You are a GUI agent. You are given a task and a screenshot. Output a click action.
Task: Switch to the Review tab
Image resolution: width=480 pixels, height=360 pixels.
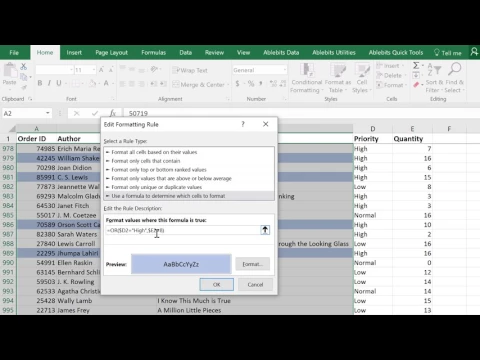coord(214,53)
